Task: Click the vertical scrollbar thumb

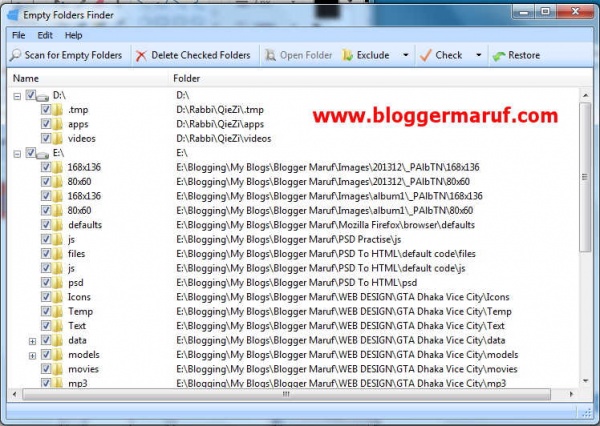Action: pyautogui.click(x=585, y=177)
